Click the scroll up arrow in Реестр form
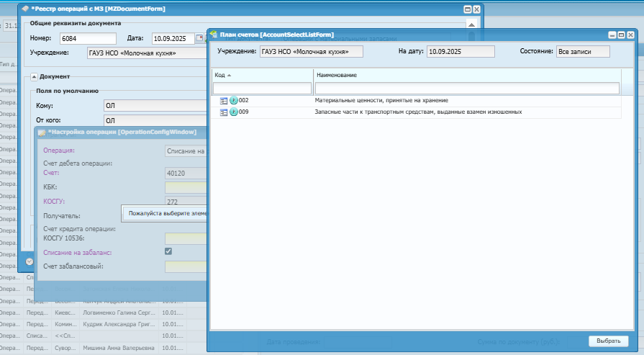Viewport: 644px width, 355px height. click(x=471, y=25)
